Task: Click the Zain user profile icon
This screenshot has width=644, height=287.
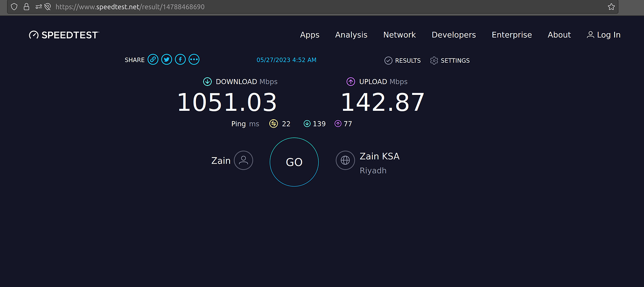Action: coord(243,160)
